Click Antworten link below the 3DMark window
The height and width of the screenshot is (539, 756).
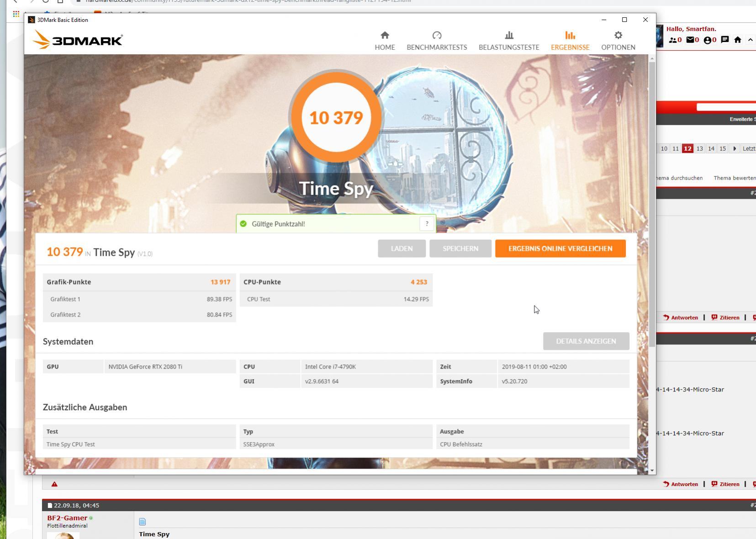click(681, 484)
